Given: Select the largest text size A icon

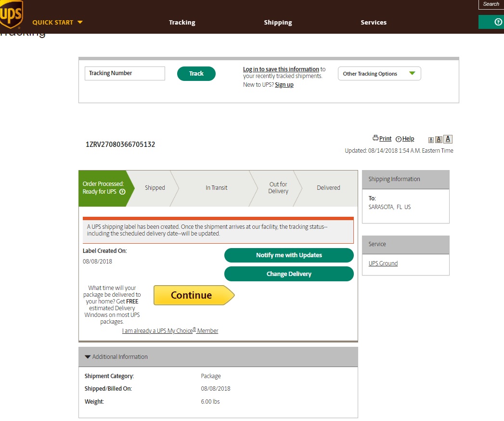Looking at the screenshot, I should 448,139.
